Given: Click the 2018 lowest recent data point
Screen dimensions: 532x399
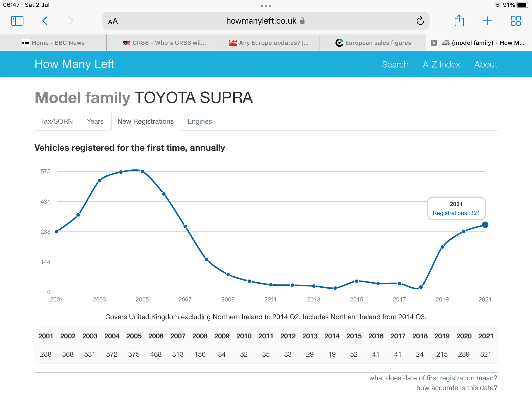Looking at the screenshot, I should (x=421, y=287).
